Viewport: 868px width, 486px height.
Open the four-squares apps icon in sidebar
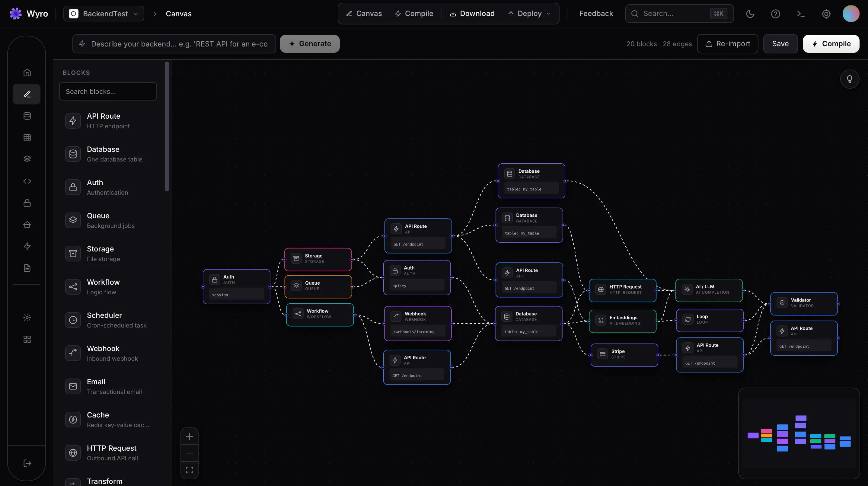(x=27, y=339)
